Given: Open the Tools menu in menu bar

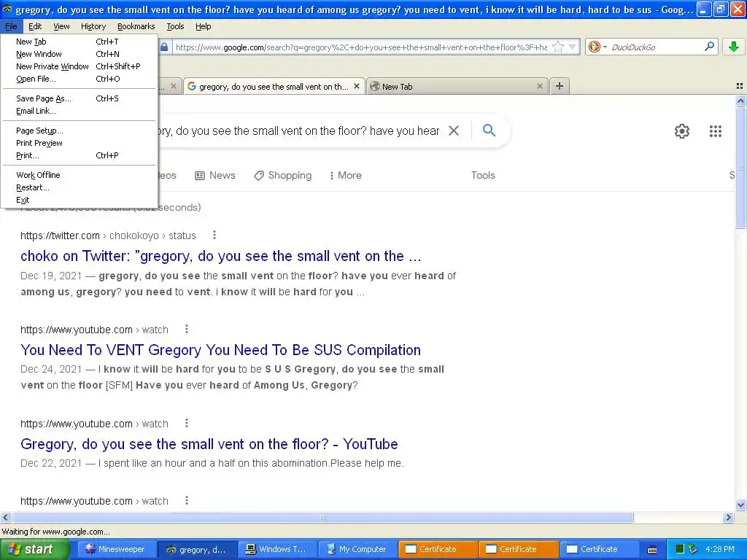Looking at the screenshot, I should coord(175,26).
